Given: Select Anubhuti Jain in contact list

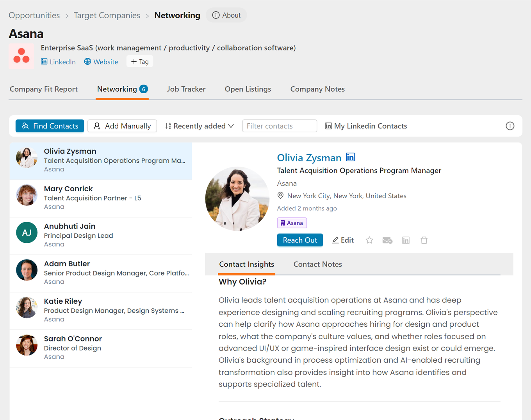Looking at the screenshot, I should click(101, 236).
